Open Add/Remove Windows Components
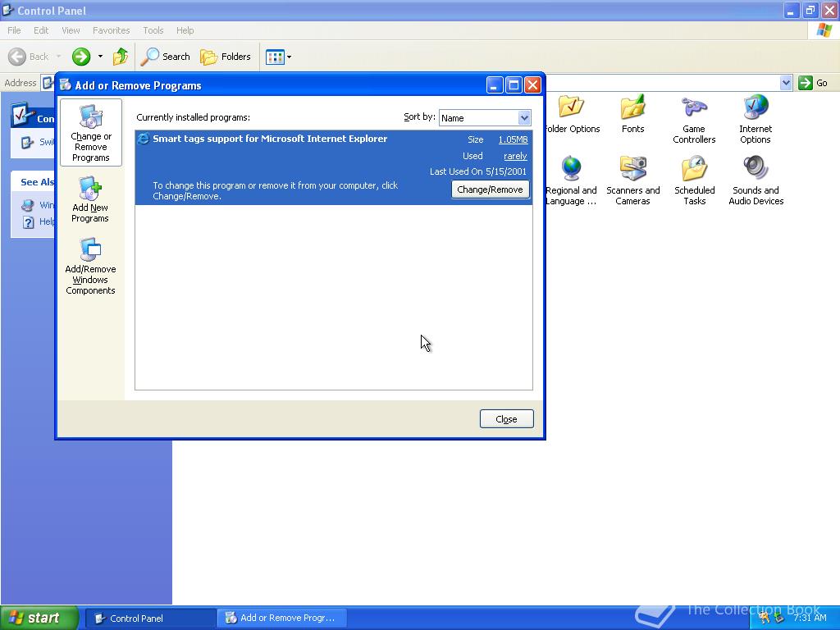 tap(90, 267)
